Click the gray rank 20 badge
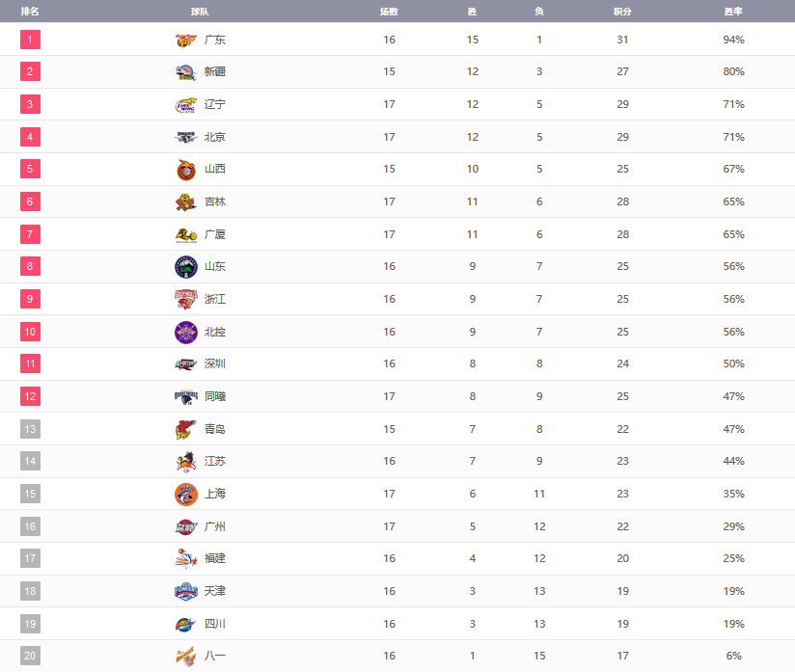This screenshot has height=672, width=795. point(30,656)
